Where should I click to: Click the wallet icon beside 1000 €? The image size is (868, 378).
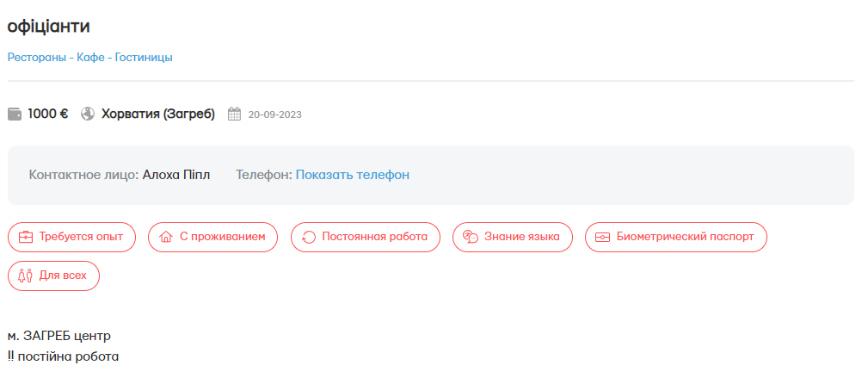15,114
